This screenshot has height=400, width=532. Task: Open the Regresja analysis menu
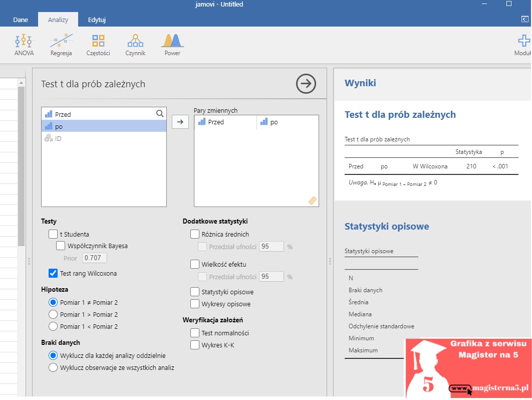[61, 45]
